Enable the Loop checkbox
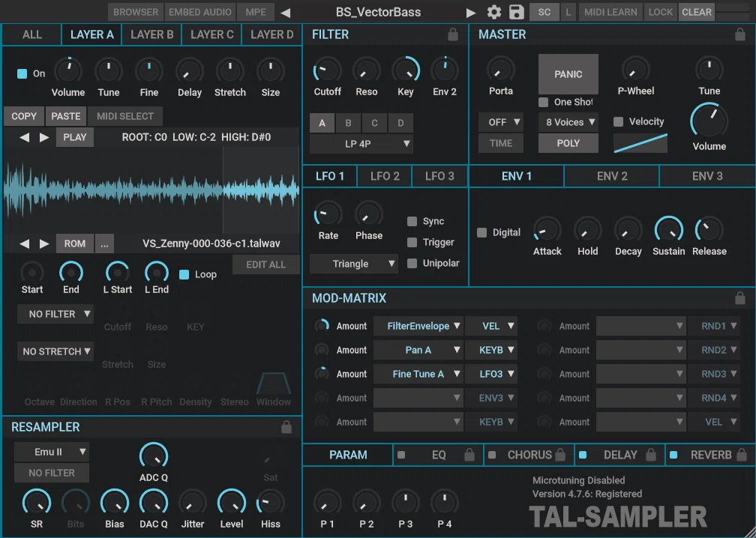 click(x=184, y=274)
